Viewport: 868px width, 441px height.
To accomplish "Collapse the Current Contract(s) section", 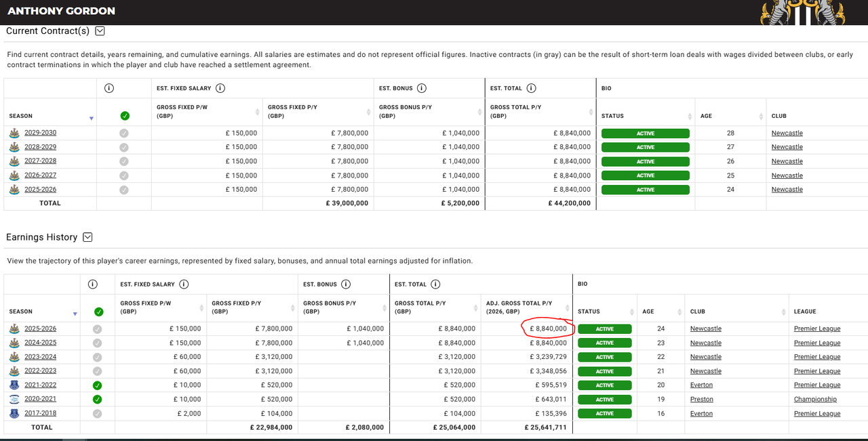I will tap(100, 31).
